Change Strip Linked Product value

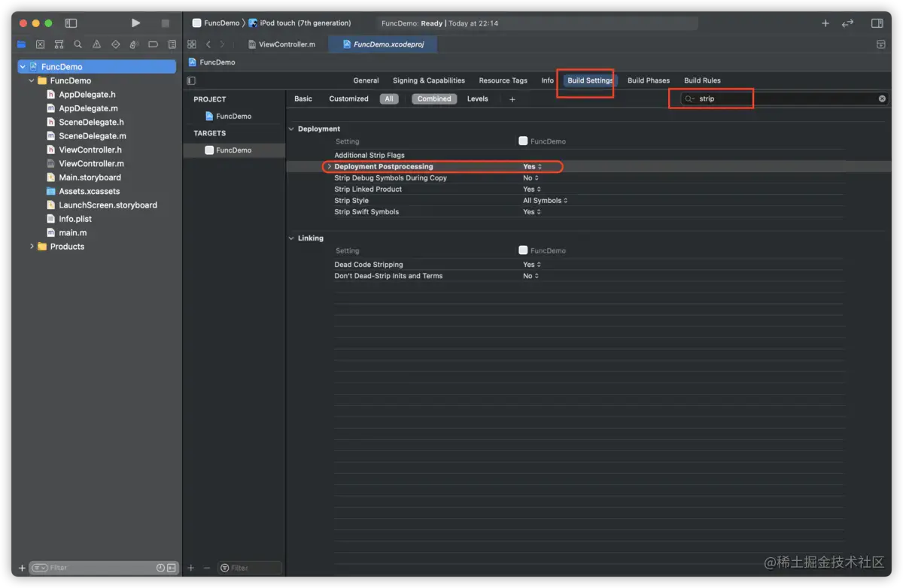click(x=532, y=189)
